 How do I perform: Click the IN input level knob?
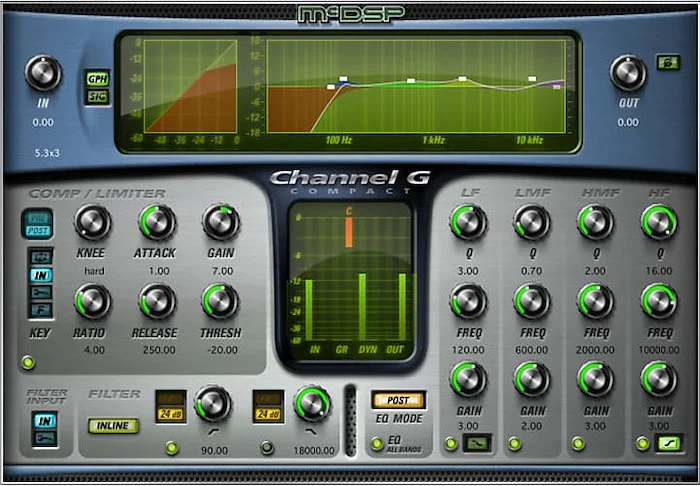43,73
